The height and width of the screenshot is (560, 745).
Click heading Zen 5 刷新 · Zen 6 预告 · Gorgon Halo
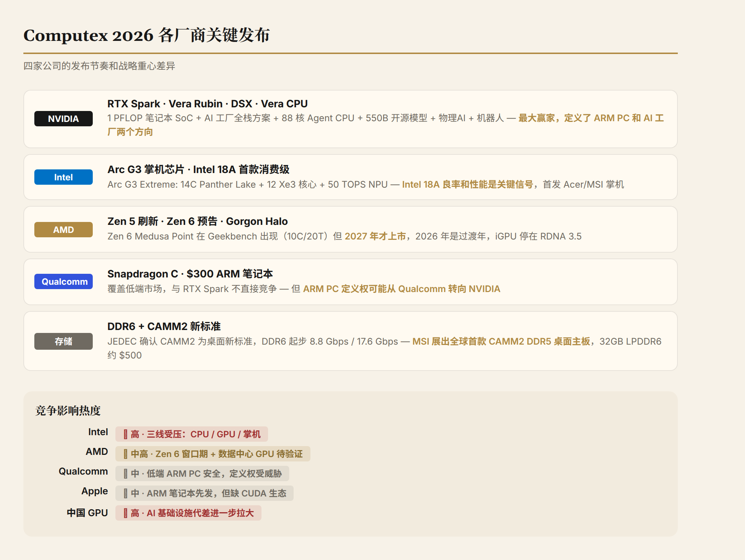(198, 221)
